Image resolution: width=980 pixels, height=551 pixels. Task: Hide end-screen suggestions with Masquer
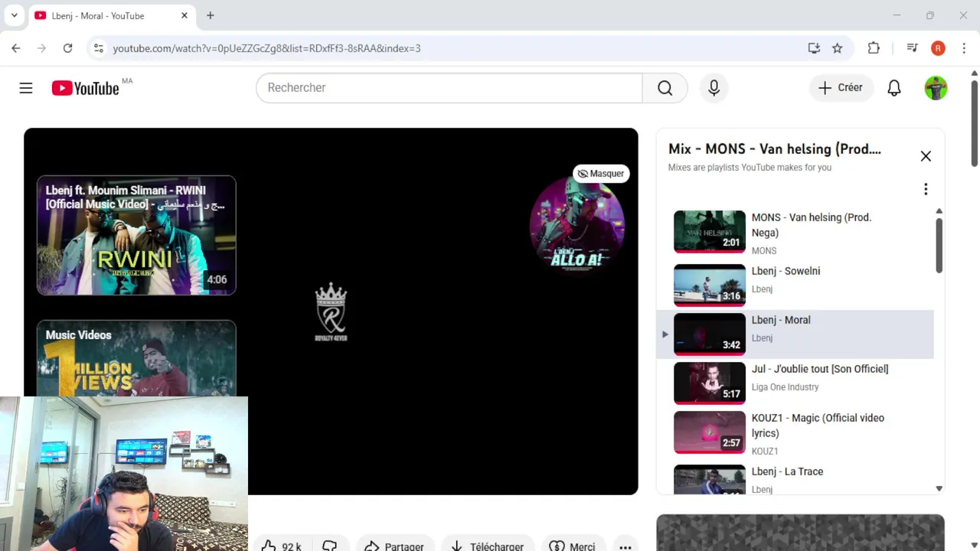click(x=601, y=174)
